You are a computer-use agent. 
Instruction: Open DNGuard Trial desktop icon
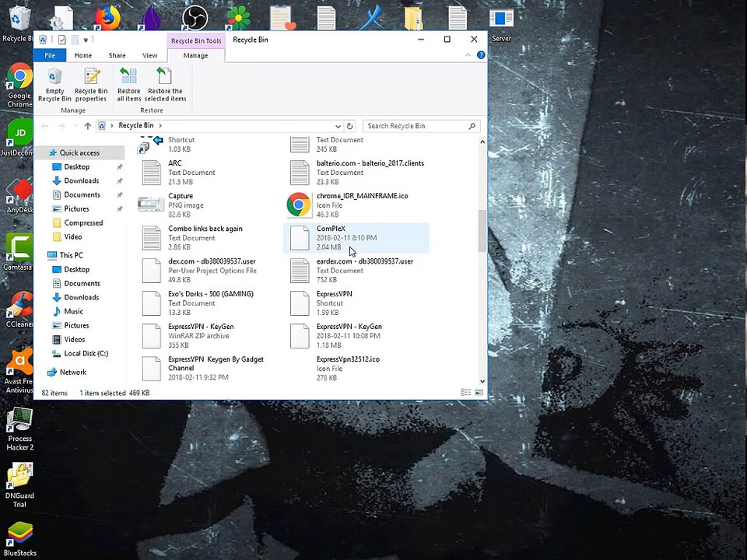pyautogui.click(x=19, y=485)
